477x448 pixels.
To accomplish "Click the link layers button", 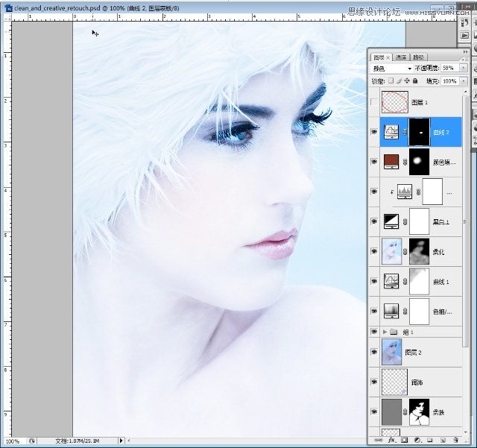I will pyautogui.click(x=379, y=440).
